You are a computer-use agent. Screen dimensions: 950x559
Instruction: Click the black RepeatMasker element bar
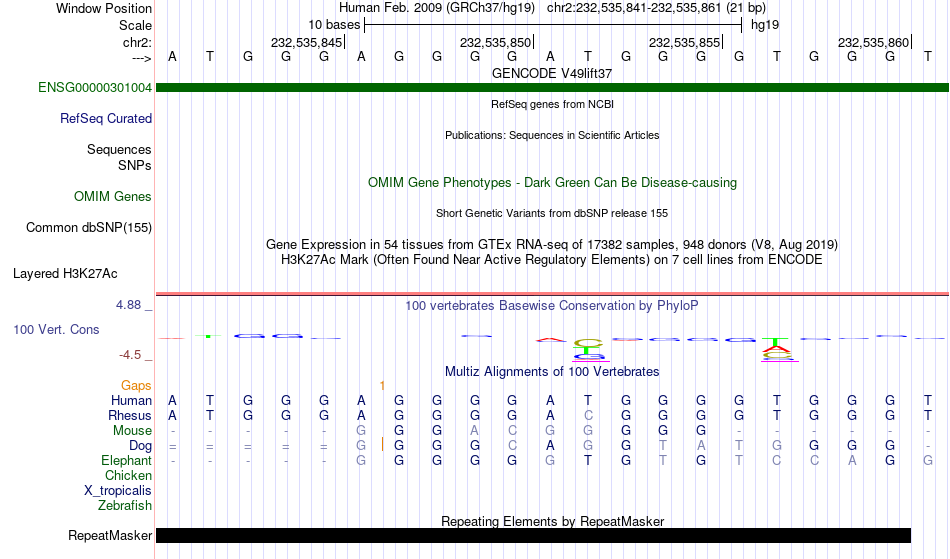534,535
